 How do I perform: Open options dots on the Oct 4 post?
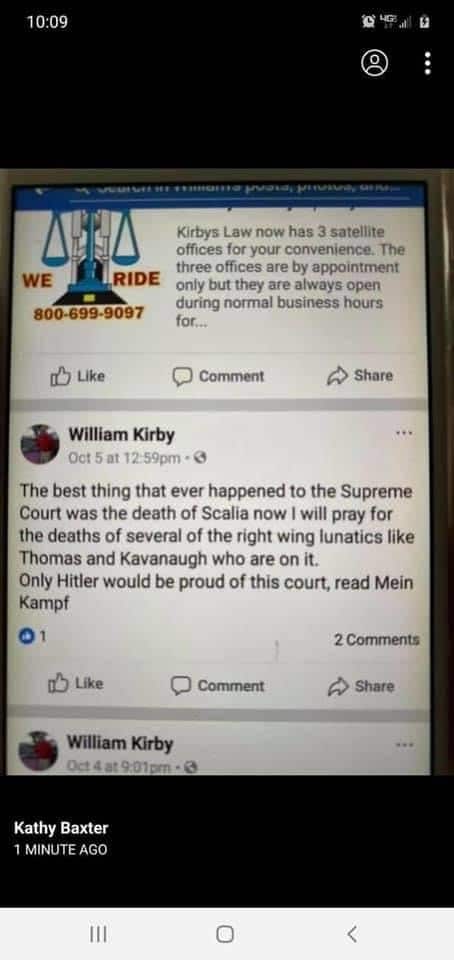(x=404, y=745)
